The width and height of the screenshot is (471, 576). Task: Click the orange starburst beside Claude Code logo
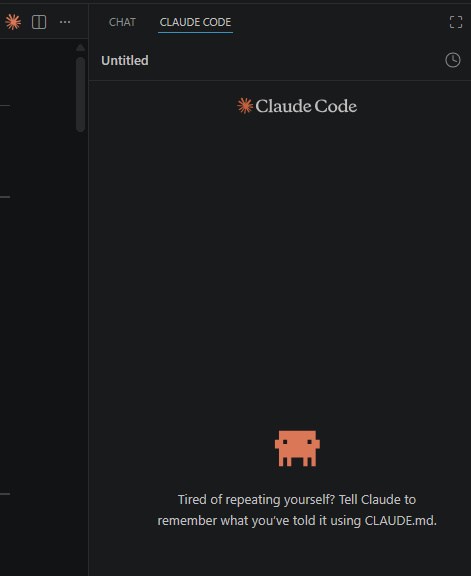tap(245, 106)
